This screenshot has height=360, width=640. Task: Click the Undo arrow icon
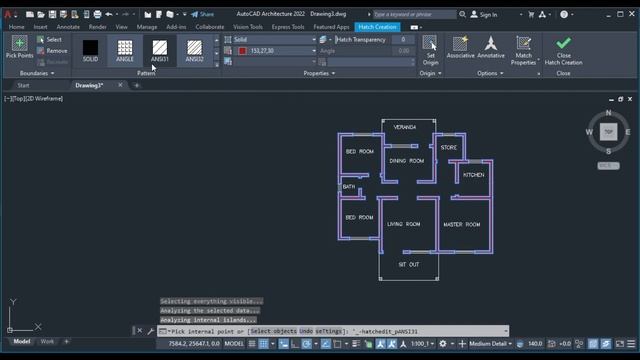click(109, 14)
